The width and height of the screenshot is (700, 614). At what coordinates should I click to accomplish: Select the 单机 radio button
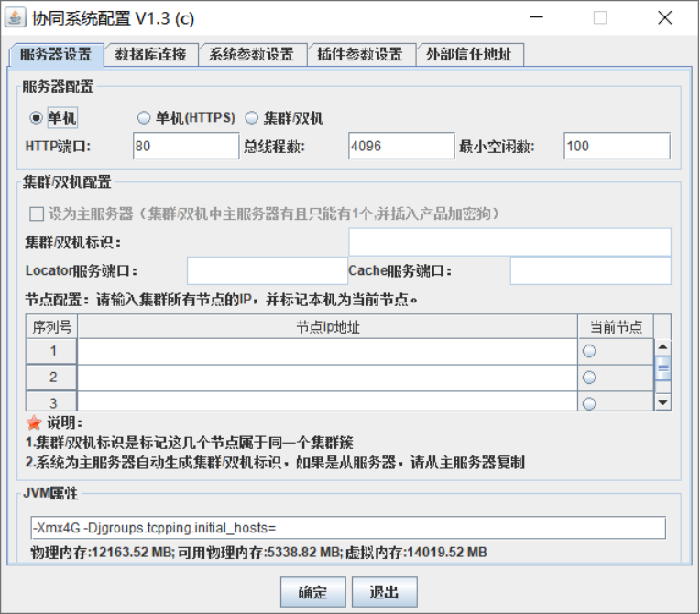coord(36,118)
